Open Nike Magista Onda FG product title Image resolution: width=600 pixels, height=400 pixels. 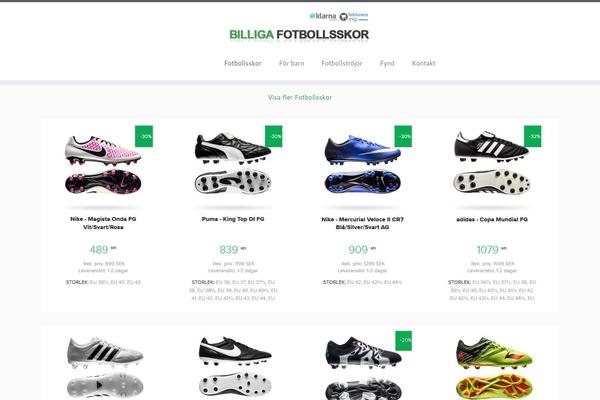(x=103, y=223)
